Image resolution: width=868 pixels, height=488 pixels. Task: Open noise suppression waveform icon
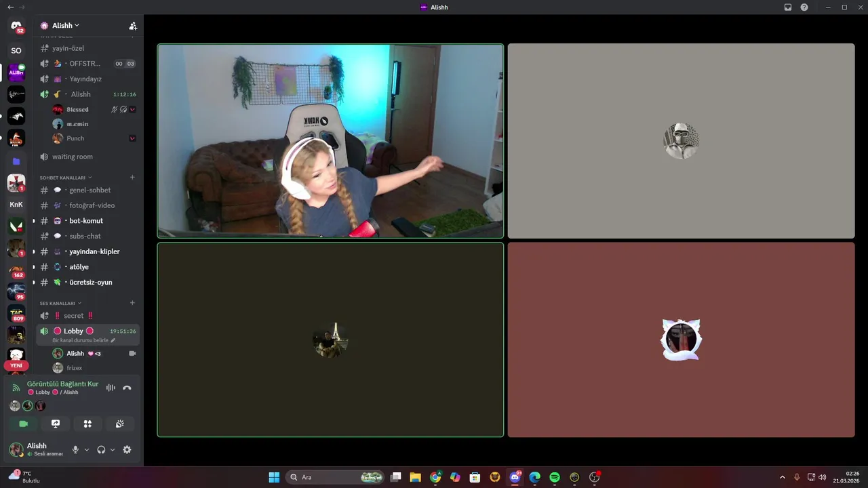pyautogui.click(x=111, y=388)
